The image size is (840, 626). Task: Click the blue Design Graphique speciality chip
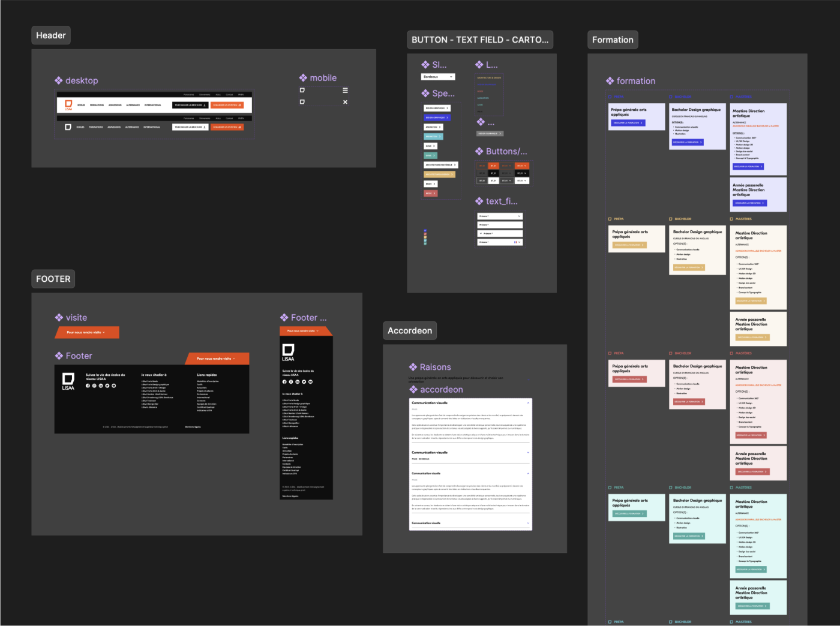pos(437,118)
